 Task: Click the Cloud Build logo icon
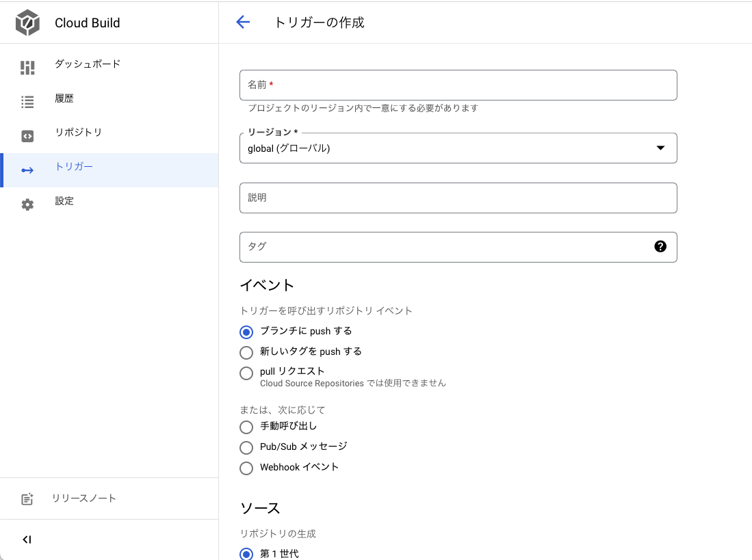click(x=28, y=23)
